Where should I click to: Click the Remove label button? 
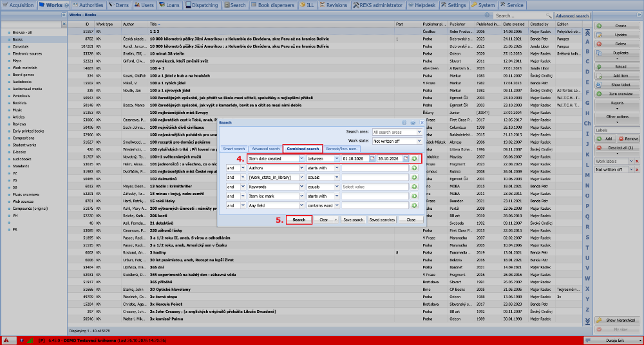click(629, 139)
